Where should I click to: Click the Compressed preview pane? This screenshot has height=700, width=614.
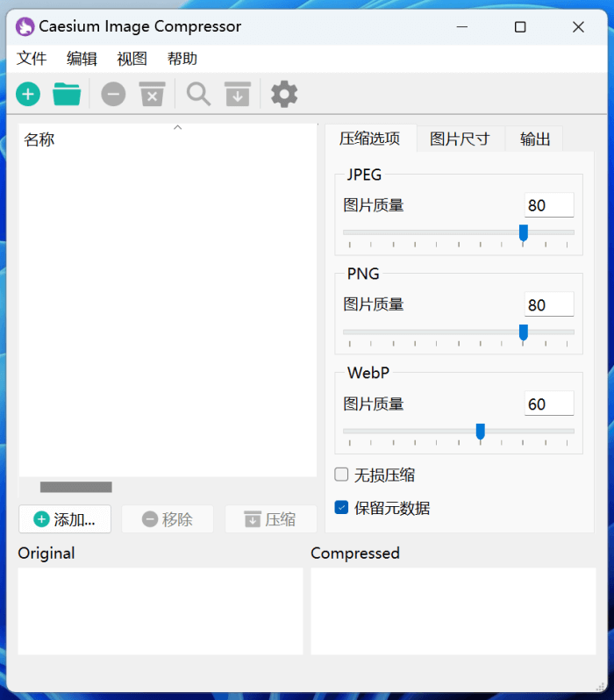pyautogui.click(x=453, y=611)
